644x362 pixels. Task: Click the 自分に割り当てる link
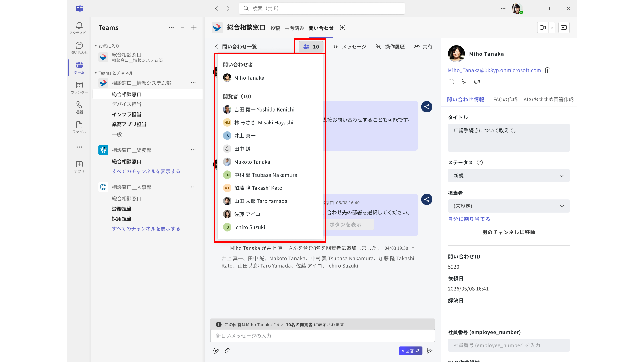click(469, 219)
